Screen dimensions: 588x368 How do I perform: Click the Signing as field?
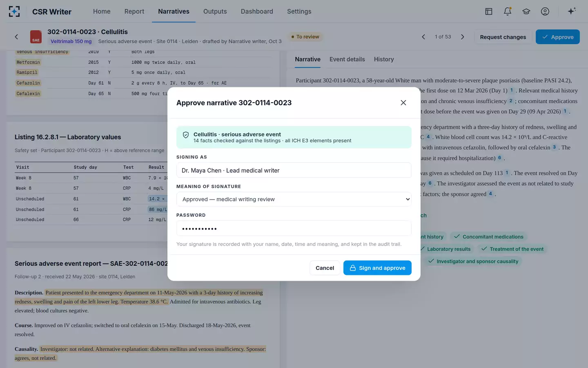(294, 171)
